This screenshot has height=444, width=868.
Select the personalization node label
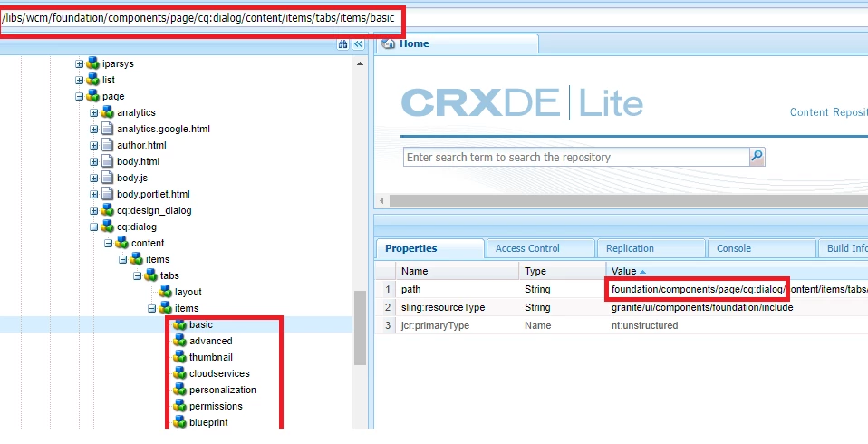[223, 390]
